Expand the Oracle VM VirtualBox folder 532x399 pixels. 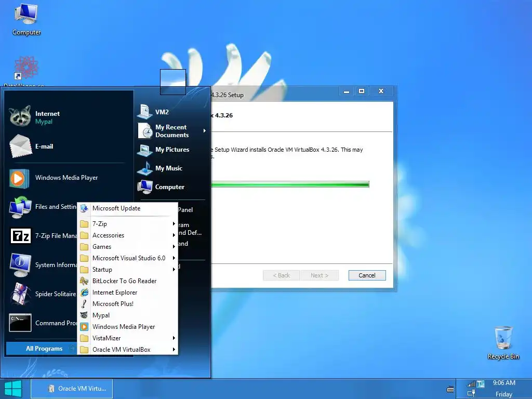(x=128, y=350)
